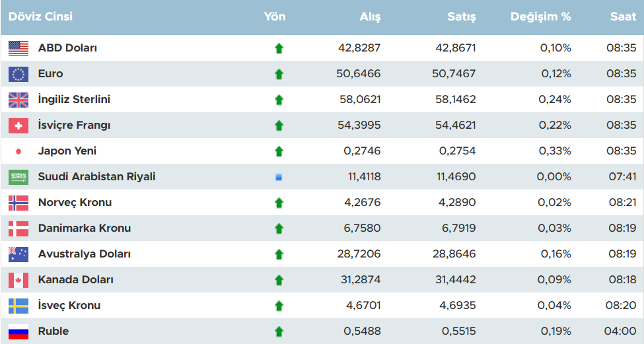Click the Swiss flag icon

18,125
